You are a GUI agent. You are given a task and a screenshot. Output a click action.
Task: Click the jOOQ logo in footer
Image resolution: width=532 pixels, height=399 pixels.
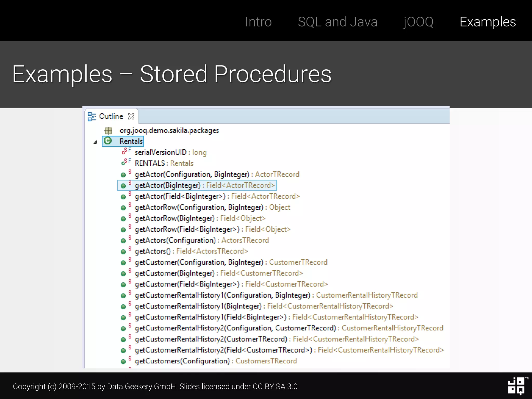click(516, 386)
